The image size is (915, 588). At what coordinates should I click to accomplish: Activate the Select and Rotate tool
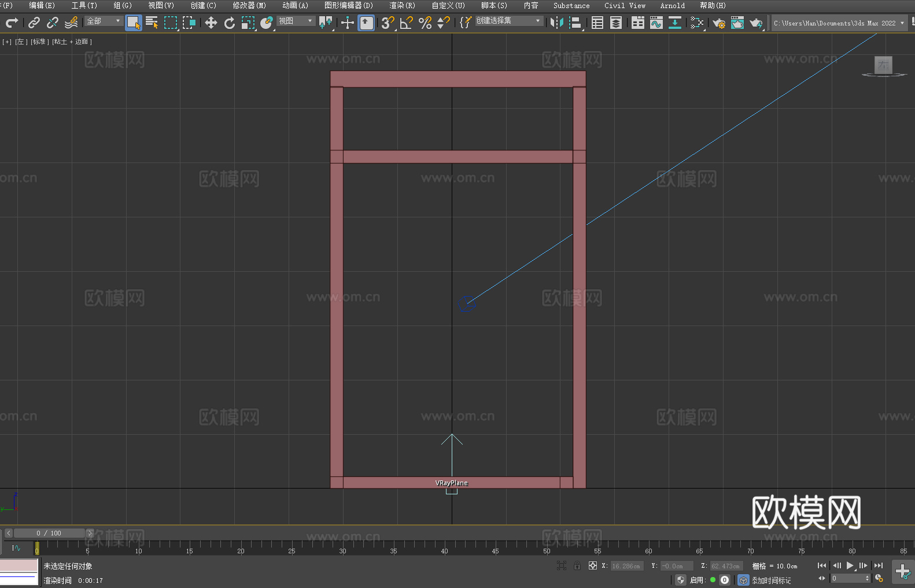230,23
